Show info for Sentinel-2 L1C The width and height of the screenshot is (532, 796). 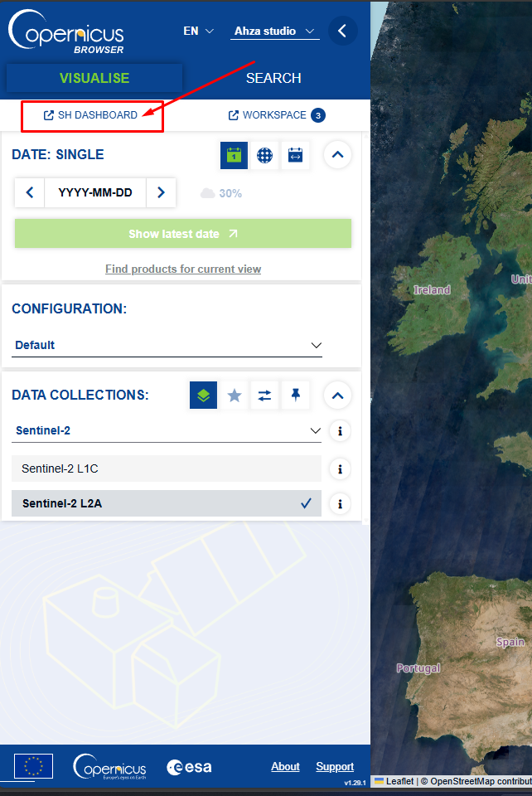coord(341,468)
